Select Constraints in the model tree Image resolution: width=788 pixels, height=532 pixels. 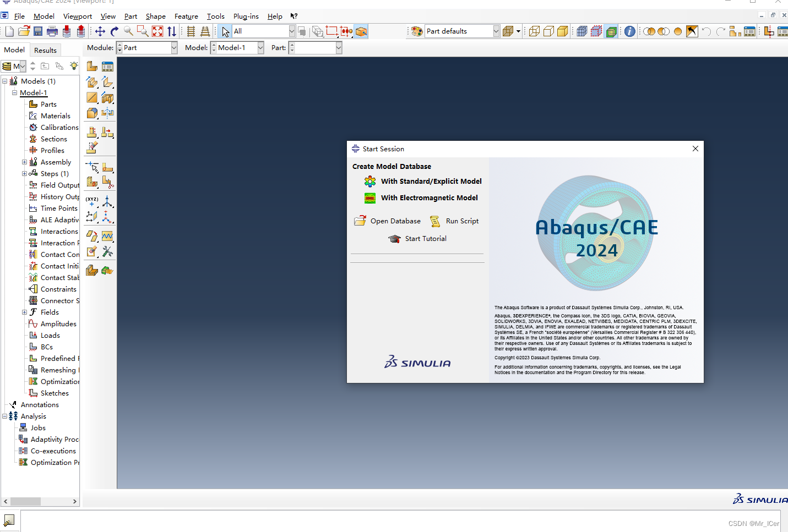coord(58,289)
